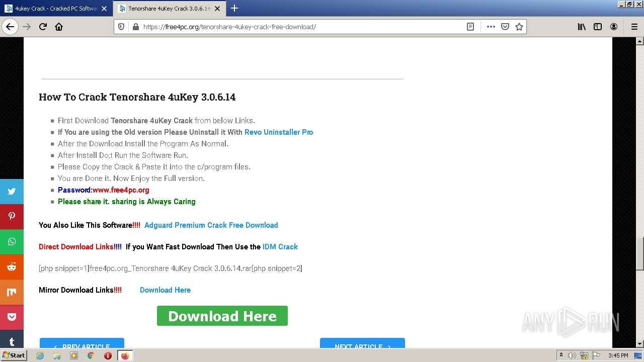Viewport: 644px width, 362px height.
Task: Follow the IDM Crack link
Action: (280, 247)
